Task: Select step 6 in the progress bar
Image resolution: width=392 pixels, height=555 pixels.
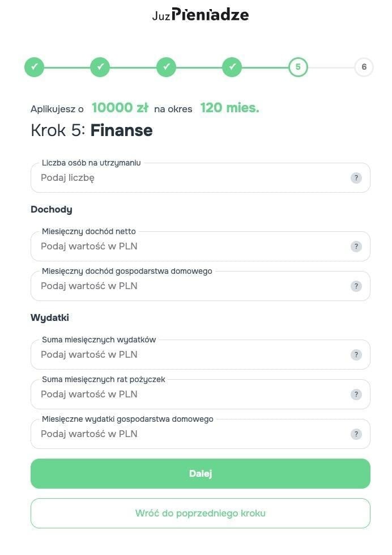Action: pyautogui.click(x=363, y=66)
